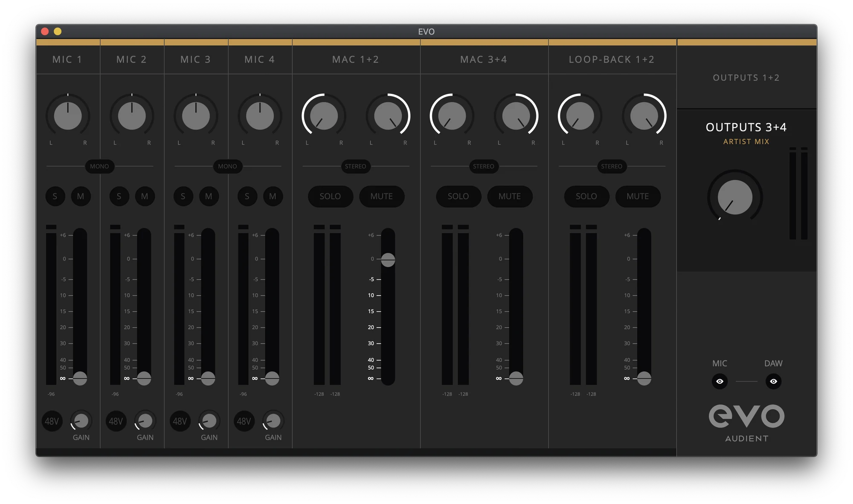
Task: Click the MIC 2 gain knob
Action: pyautogui.click(x=145, y=421)
